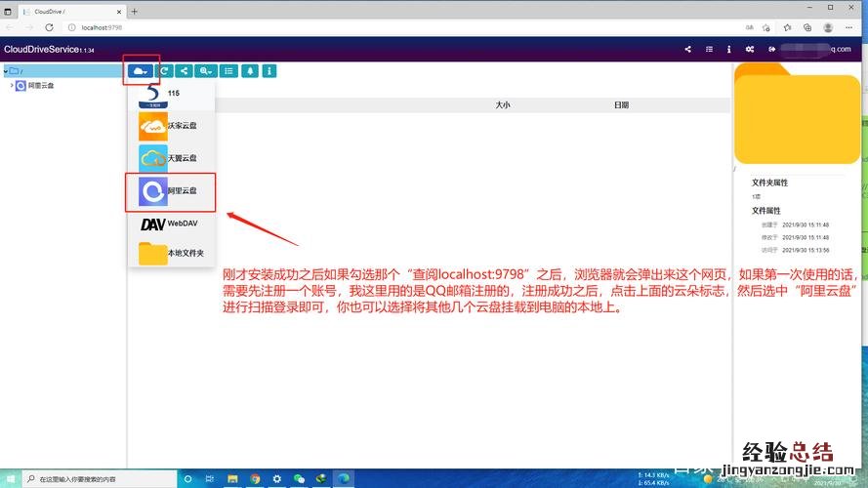The height and width of the screenshot is (488, 868).
Task: Select the CloudDrive browser tab
Action: pyautogui.click(x=72, y=11)
